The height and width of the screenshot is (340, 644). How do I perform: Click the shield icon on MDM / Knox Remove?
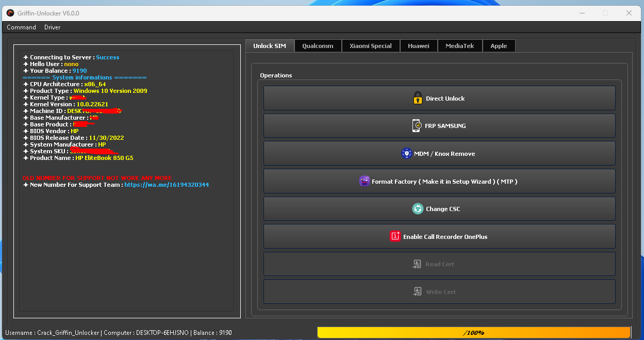click(407, 153)
